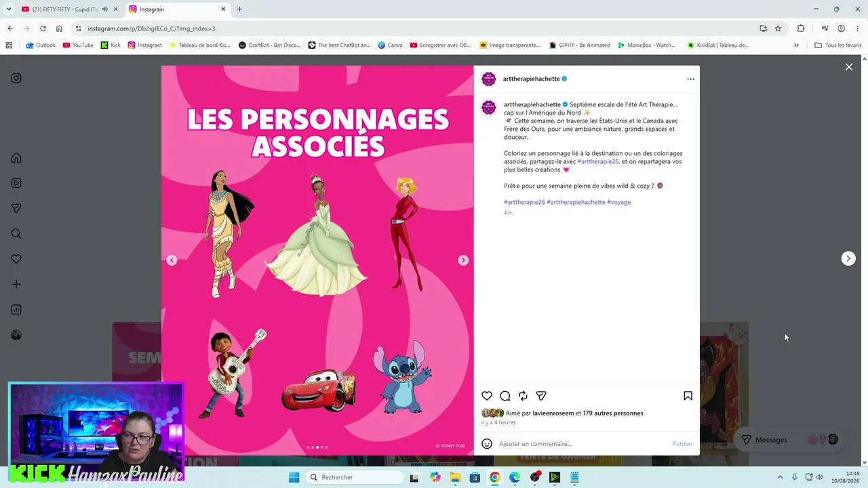
Task: Open artherapiehachette username in post header
Action: (532, 79)
